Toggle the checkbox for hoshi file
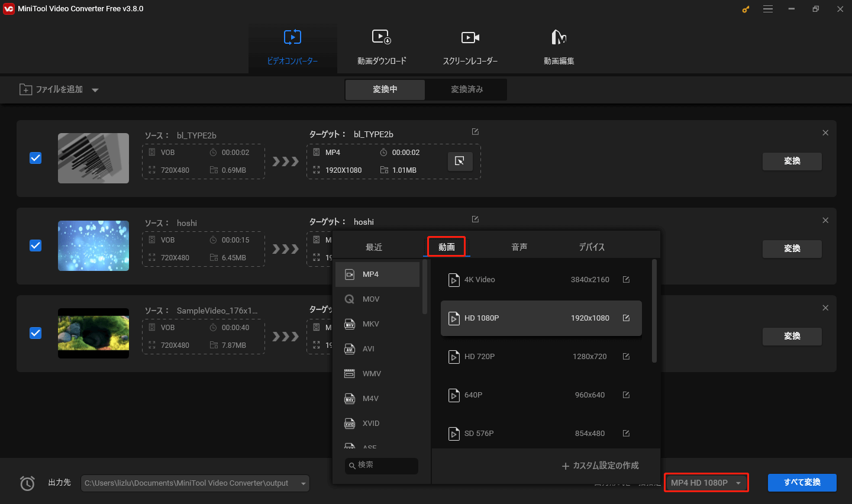852x504 pixels. click(x=35, y=245)
